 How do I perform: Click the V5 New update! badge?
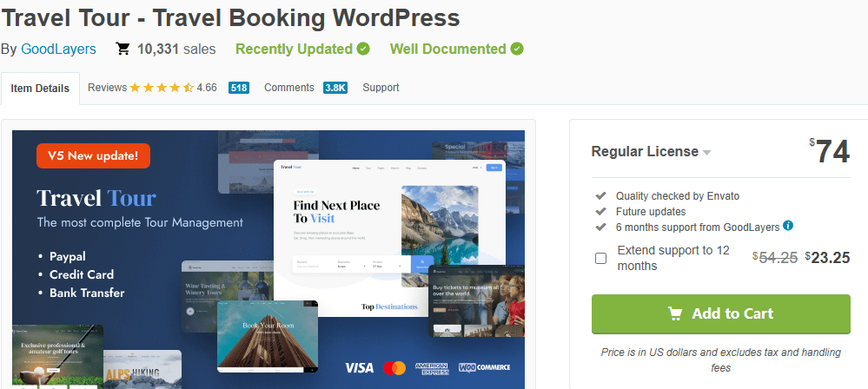[x=94, y=155]
